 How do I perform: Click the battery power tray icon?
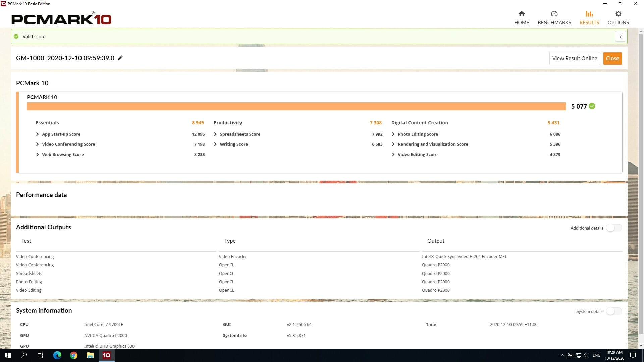point(571,355)
